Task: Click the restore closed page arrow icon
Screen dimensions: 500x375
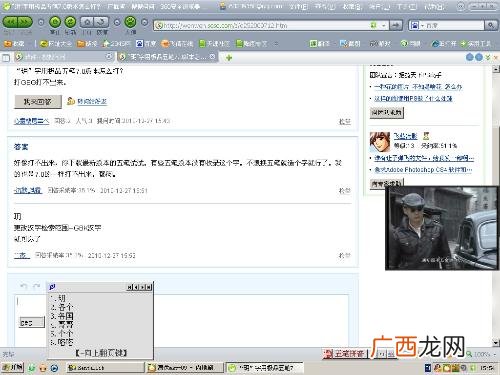Action: 101,22
